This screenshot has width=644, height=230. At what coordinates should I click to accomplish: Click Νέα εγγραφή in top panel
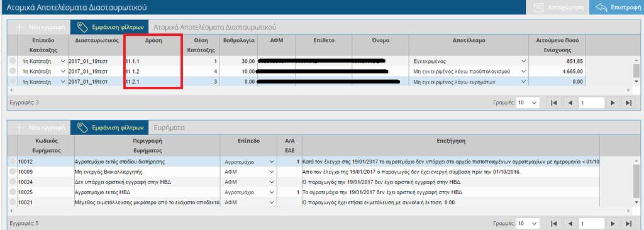[x=40, y=27]
